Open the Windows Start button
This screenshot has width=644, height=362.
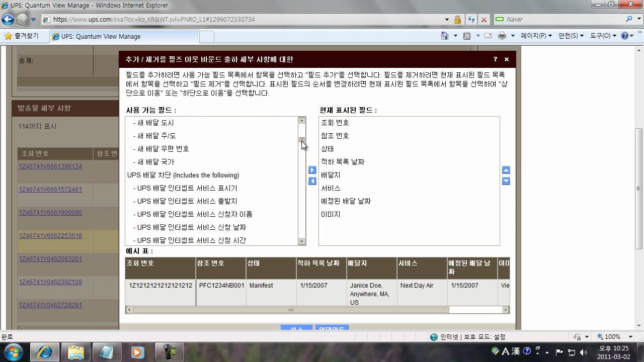tap(12, 352)
